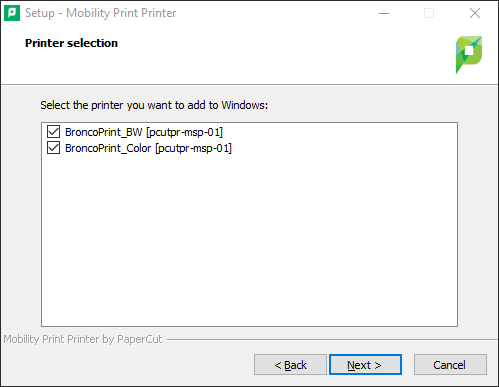499x387 pixels.
Task: Go to the previous step with Back
Action: (x=290, y=365)
